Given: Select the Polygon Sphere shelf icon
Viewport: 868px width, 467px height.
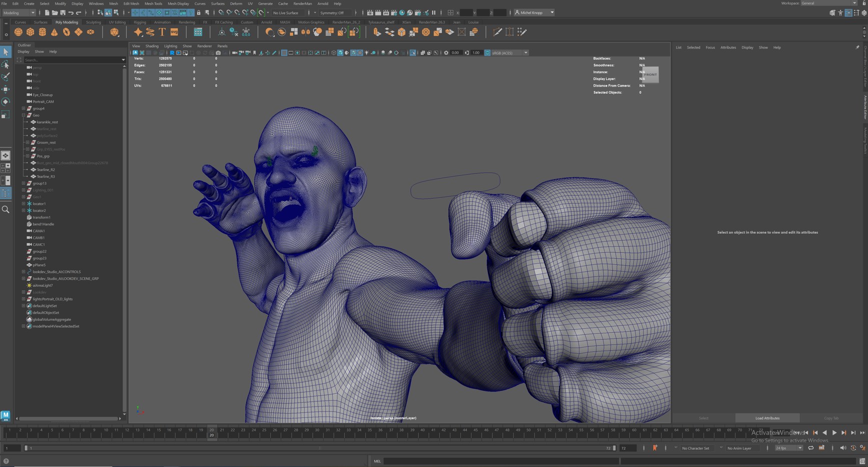Looking at the screenshot, I should coord(19,32).
